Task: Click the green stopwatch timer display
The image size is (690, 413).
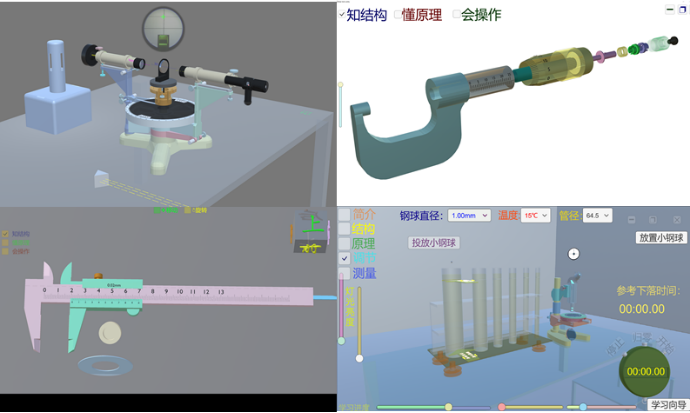Action: (646, 370)
